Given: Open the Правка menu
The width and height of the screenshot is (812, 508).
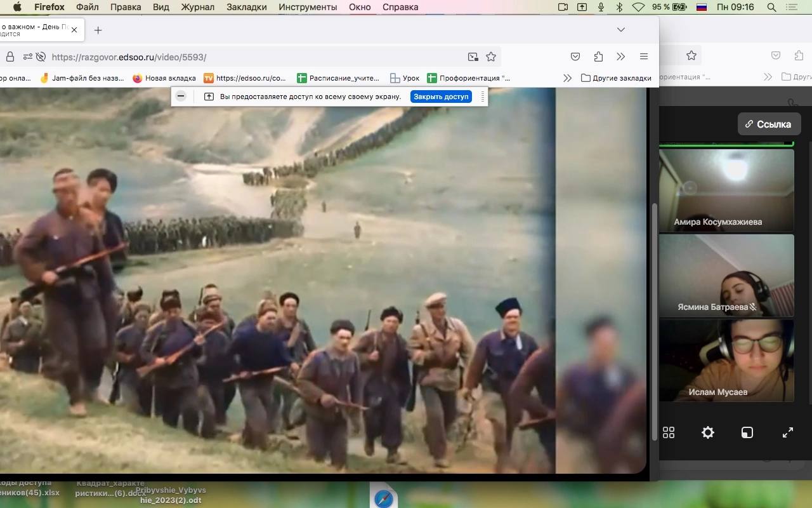Looking at the screenshot, I should (x=126, y=7).
